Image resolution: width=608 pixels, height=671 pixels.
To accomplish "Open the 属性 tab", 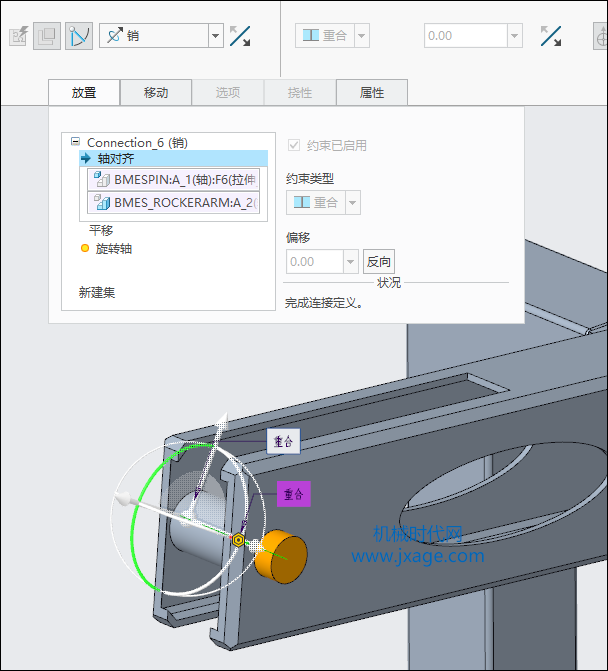I will click(372, 92).
